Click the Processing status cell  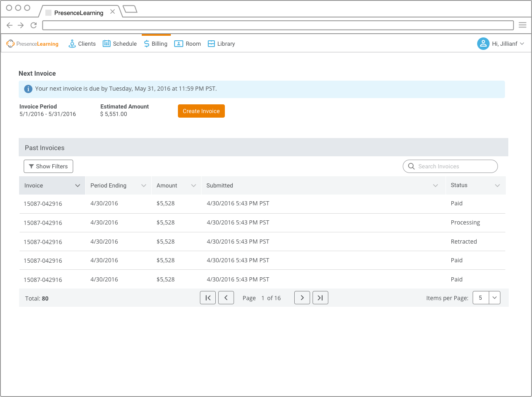tap(465, 222)
